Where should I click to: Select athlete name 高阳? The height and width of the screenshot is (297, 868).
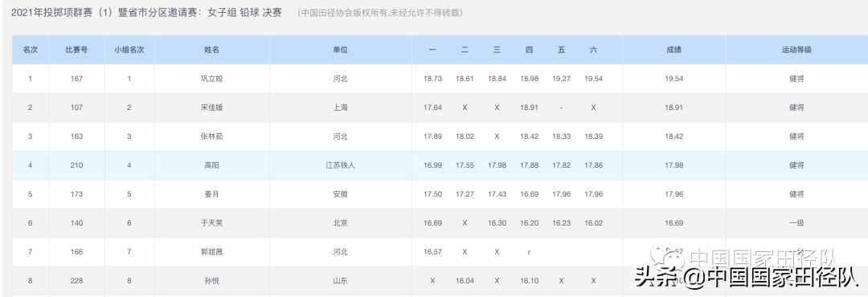[x=212, y=165]
